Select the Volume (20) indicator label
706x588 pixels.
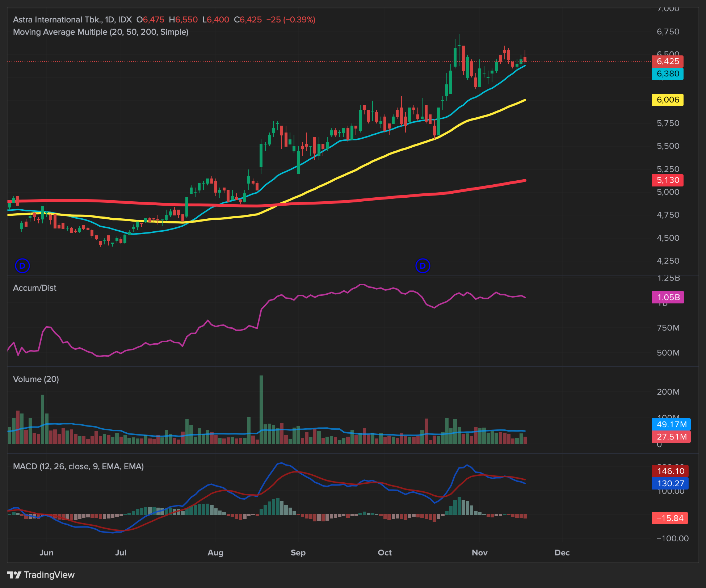[x=36, y=379]
